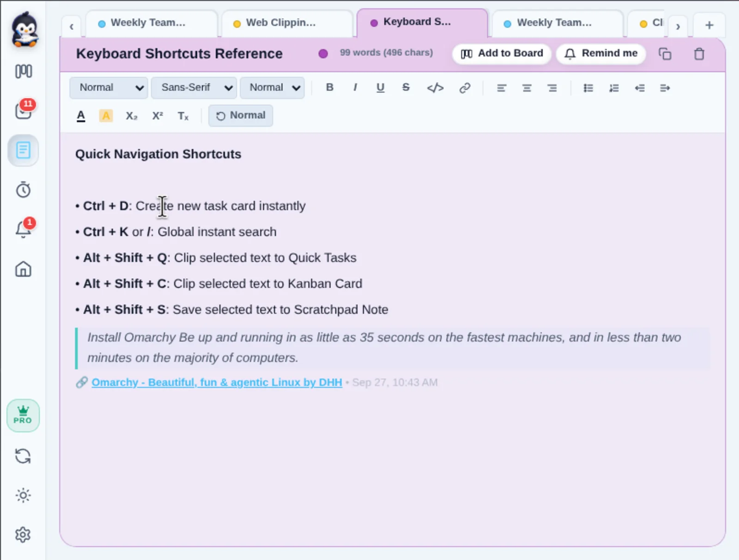Viewport: 739px width, 560px height.
Task: Open the notifications bell in sidebar
Action: tap(23, 228)
